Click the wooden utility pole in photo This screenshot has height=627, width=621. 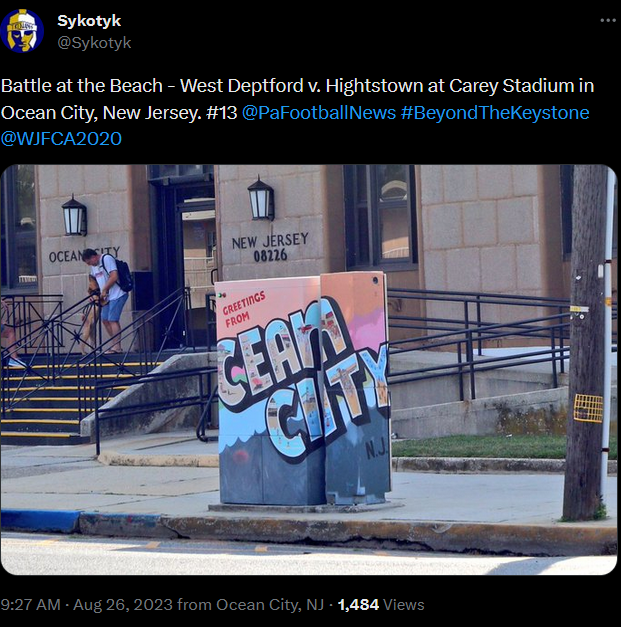pyautogui.click(x=586, y=342)
